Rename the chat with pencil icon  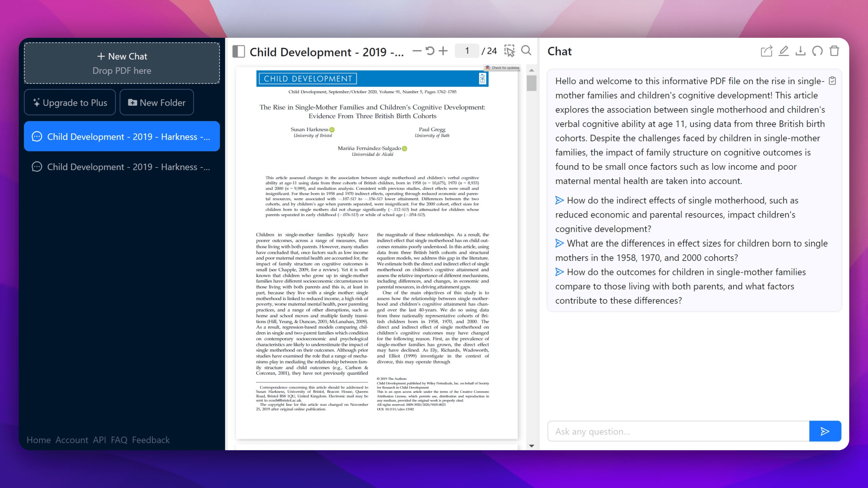(x=783, y=51)
